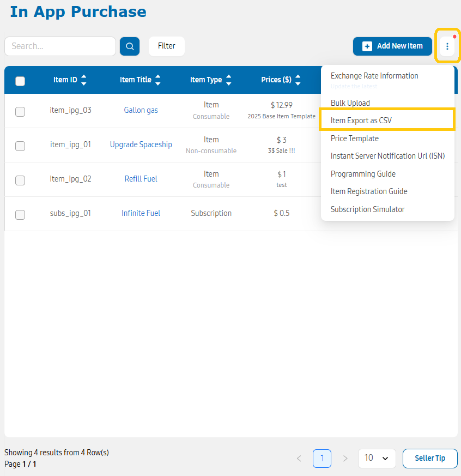Click the Subscription type cell
The height and width of the screenshot is (476, 461).
pyautogui.click(x=211, y=213)
